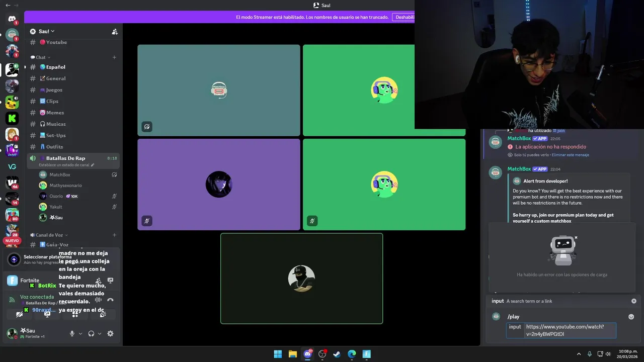Add a channel to the Chat category
This screenshot has width=644, height=362.
click(x=114, y=57)
